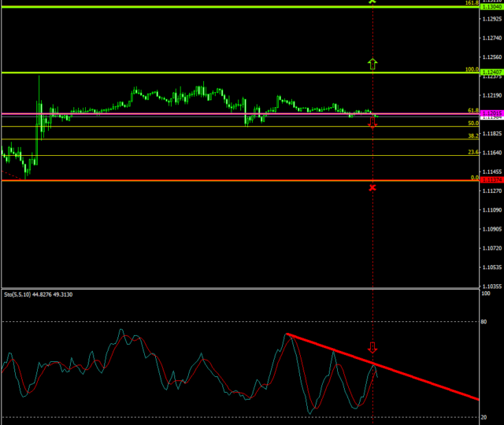
Task: Click the red 1.11374 price label
Action: click(491, 180)
